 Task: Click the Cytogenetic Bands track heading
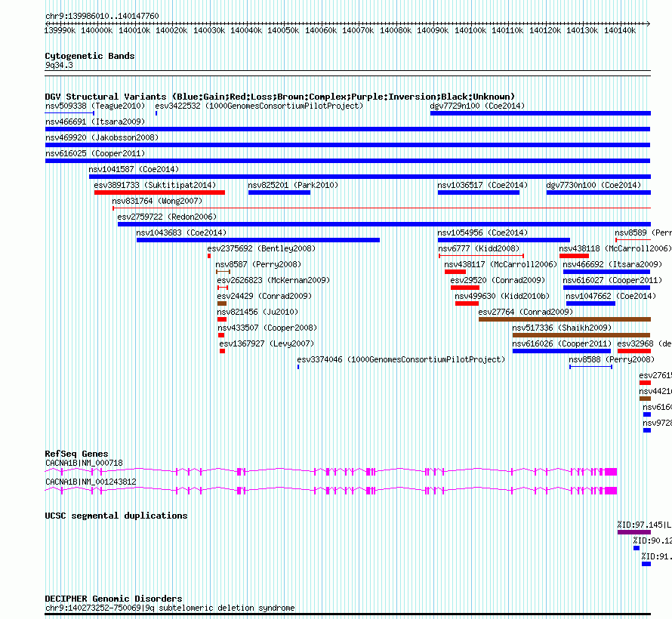[90, 56]
